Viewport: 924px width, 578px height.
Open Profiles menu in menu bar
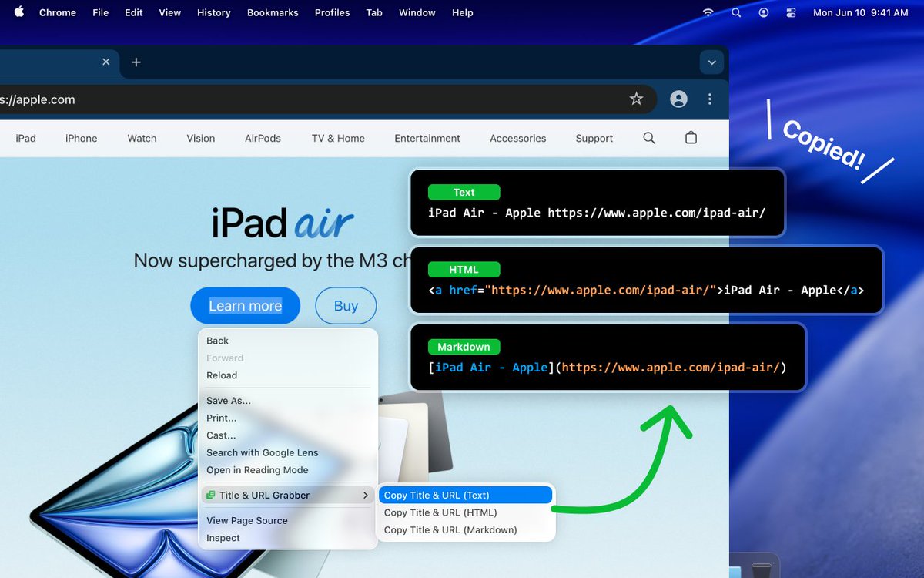(x=333, y=12)
